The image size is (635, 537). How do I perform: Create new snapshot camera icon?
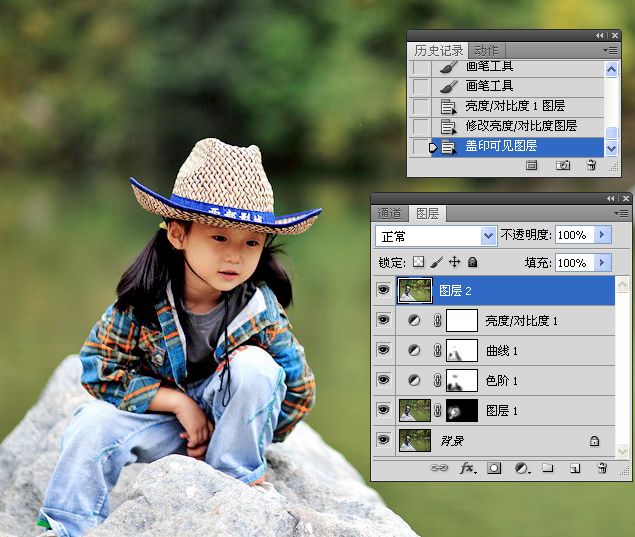pyautogui.click(x=563, y=165)
